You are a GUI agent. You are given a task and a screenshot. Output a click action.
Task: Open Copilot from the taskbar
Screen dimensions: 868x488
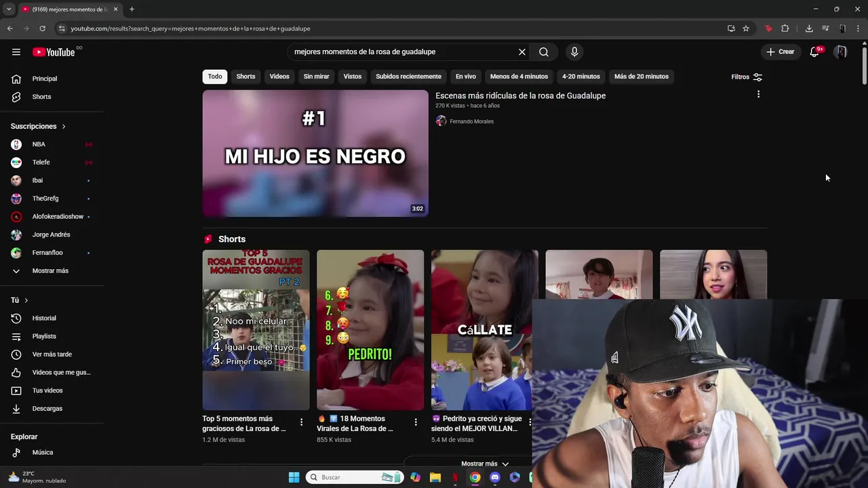(415, 477)
